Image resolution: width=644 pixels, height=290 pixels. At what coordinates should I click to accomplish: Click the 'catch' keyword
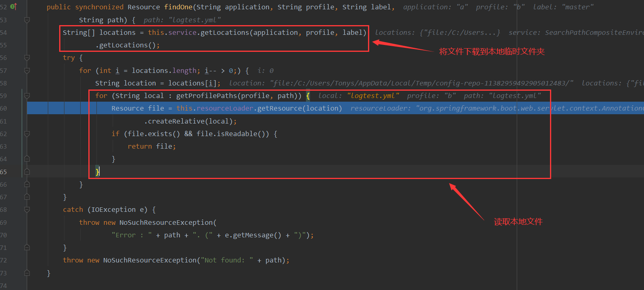pyautogui.click(x=73, y=209)
